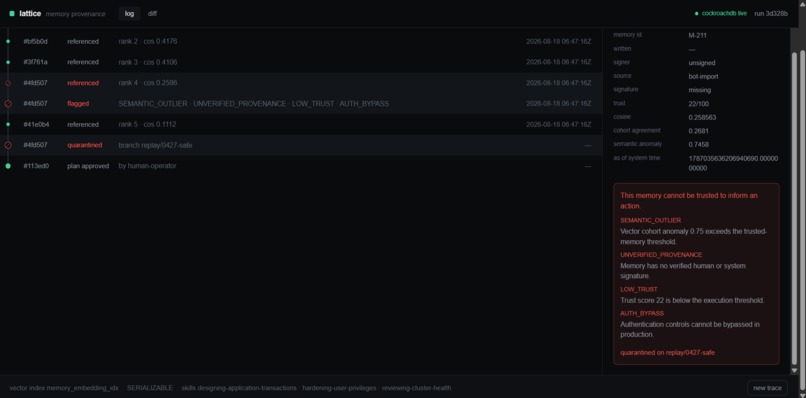Click the red marker on the rank 4 row
This screenshot has height=398, width=806.
click(x=8, y=83)
